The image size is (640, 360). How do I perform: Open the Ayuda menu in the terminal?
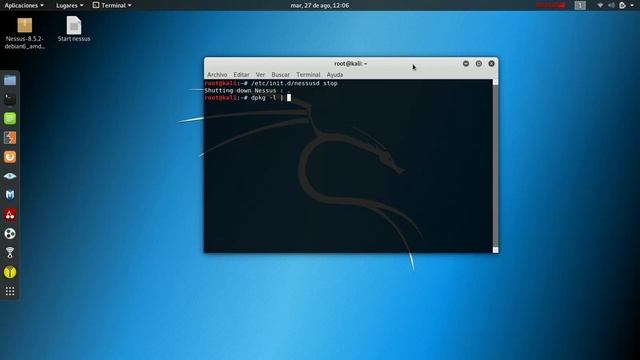tap(335, 75)
